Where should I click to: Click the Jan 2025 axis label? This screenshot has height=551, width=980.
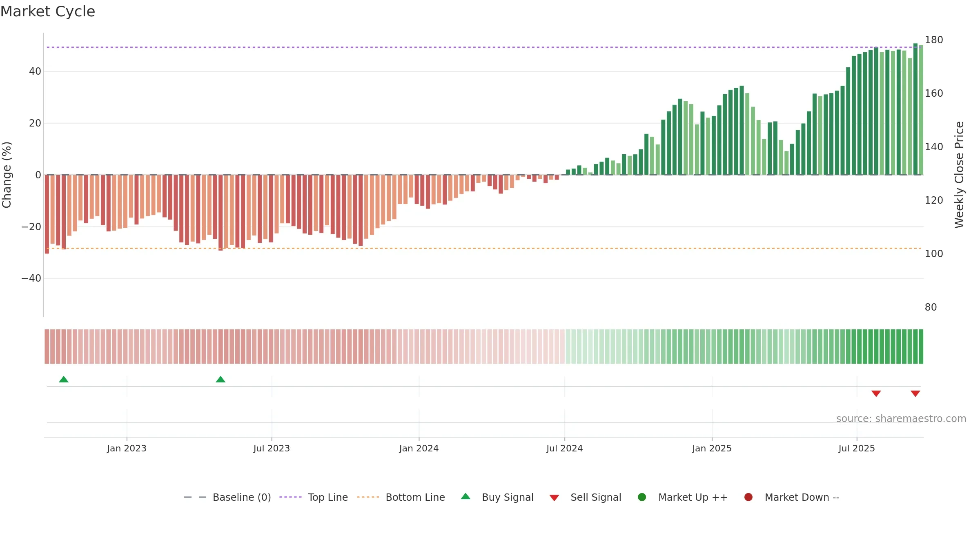point(712,449)
